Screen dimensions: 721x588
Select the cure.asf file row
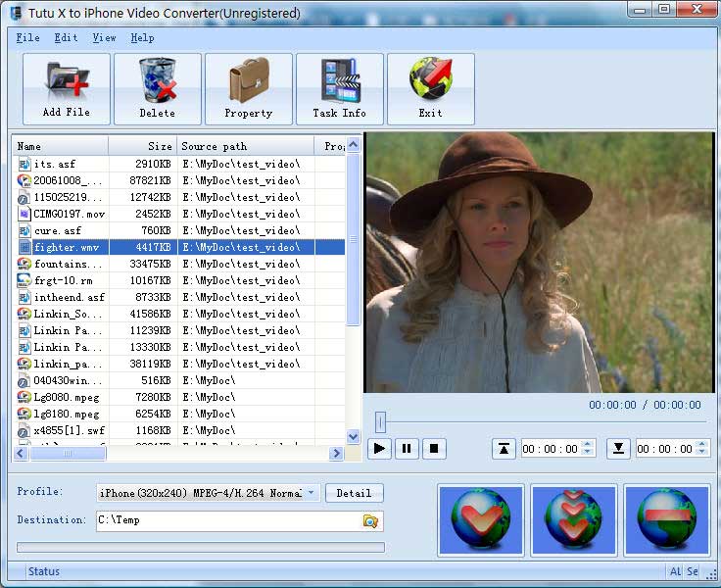179,230
